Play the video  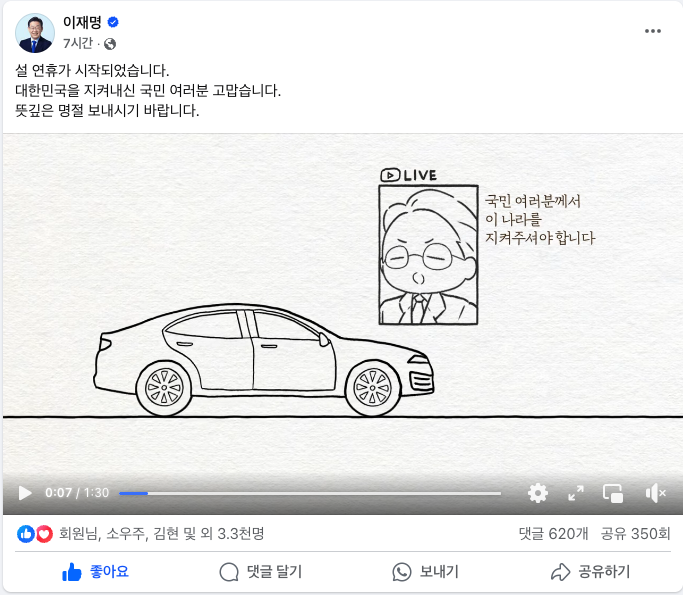coord(25,493)
